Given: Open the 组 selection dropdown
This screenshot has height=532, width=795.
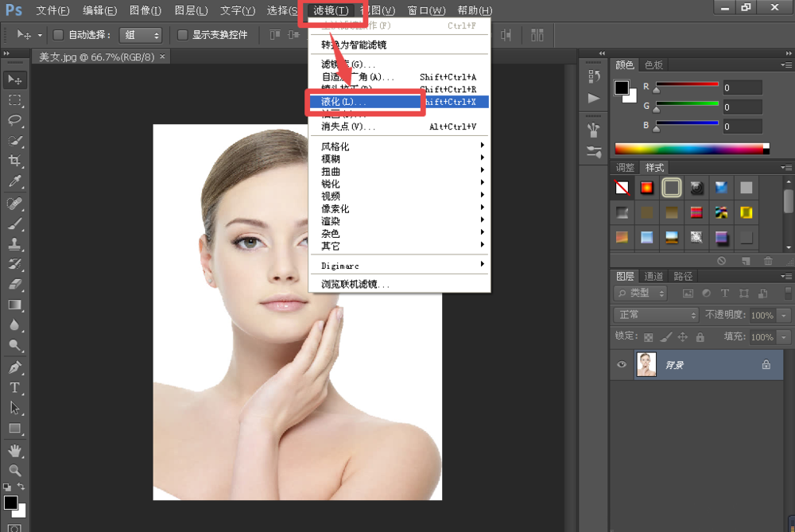Looking at the screenshot, I should (x=139, y=34).
